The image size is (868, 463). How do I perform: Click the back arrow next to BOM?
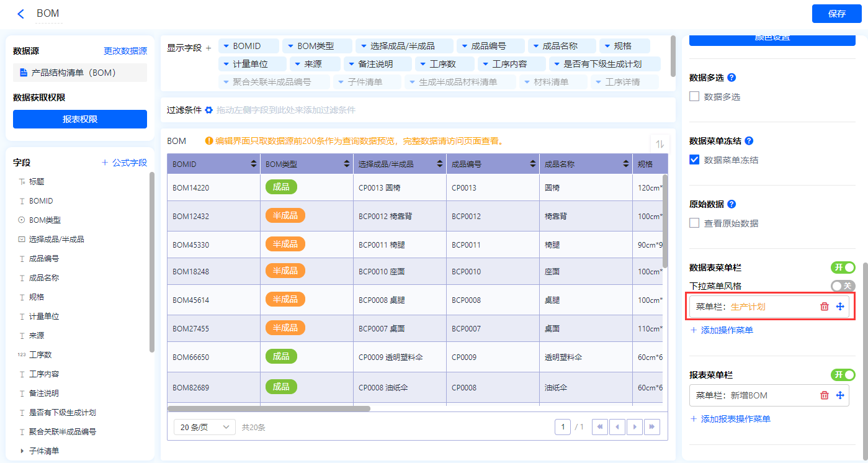(x=21, y=14)
